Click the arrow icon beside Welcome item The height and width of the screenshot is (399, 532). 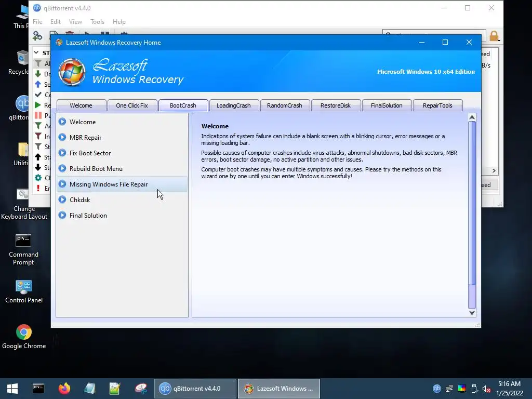point(62,122)
